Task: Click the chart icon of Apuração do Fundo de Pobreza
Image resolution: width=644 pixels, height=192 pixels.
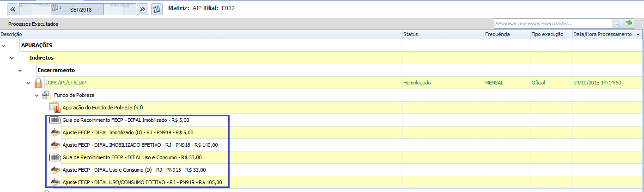Action: coord(55,108)
